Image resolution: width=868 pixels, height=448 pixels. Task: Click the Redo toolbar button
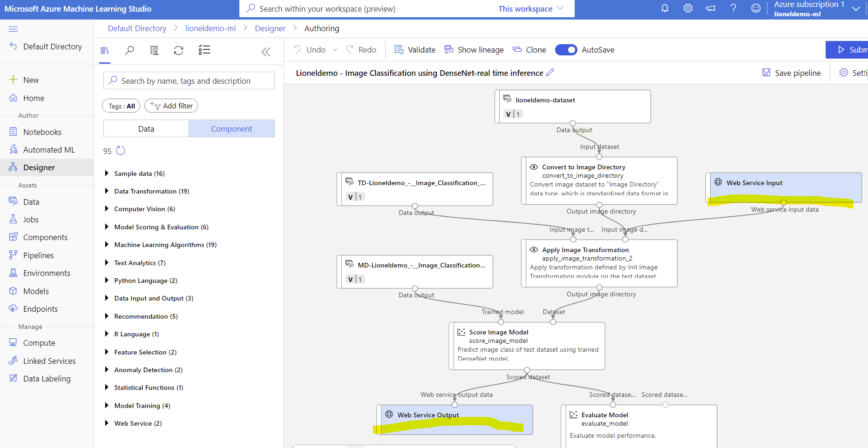pyautogui.click(x=361, y=50)
